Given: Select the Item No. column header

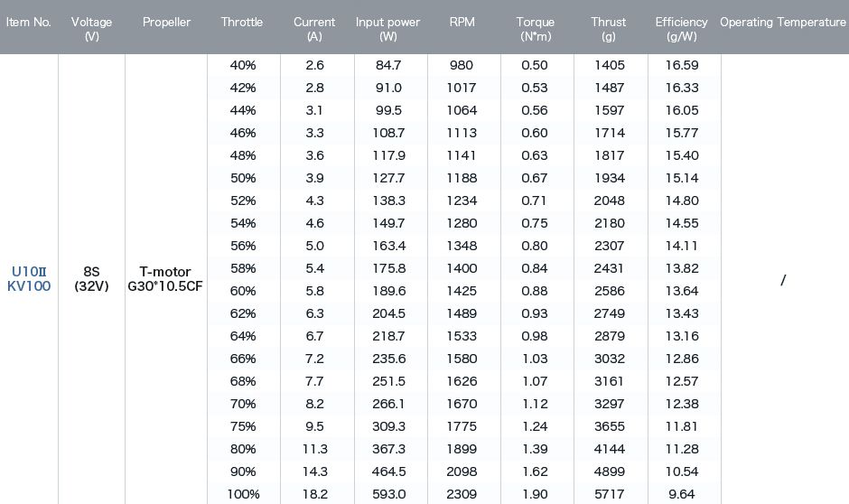Looking at the screenshot, I should click(29, 23).
